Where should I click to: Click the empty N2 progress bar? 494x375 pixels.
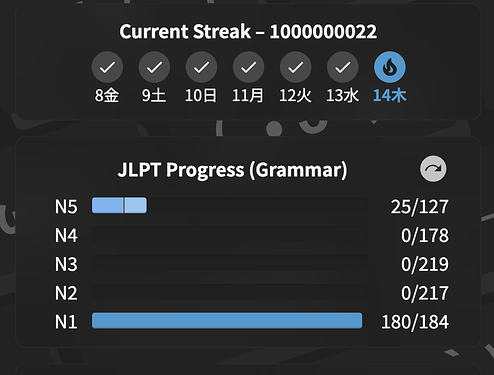230,292
